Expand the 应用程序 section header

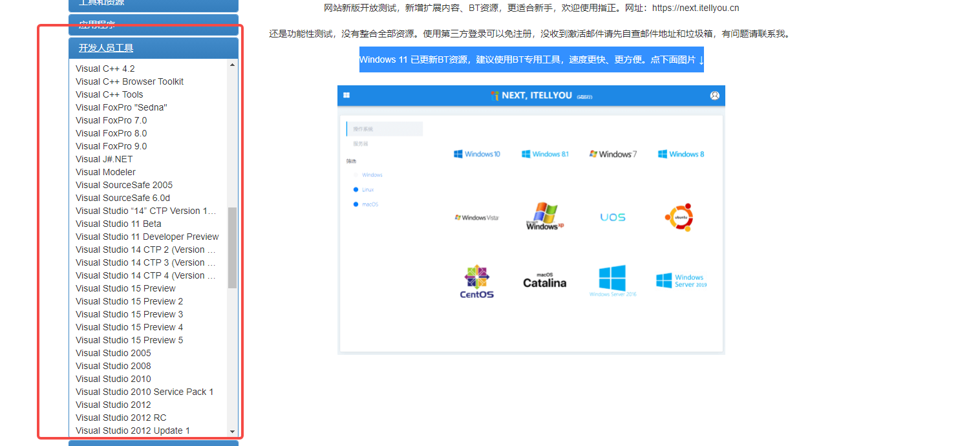click(x=153, y=25)
